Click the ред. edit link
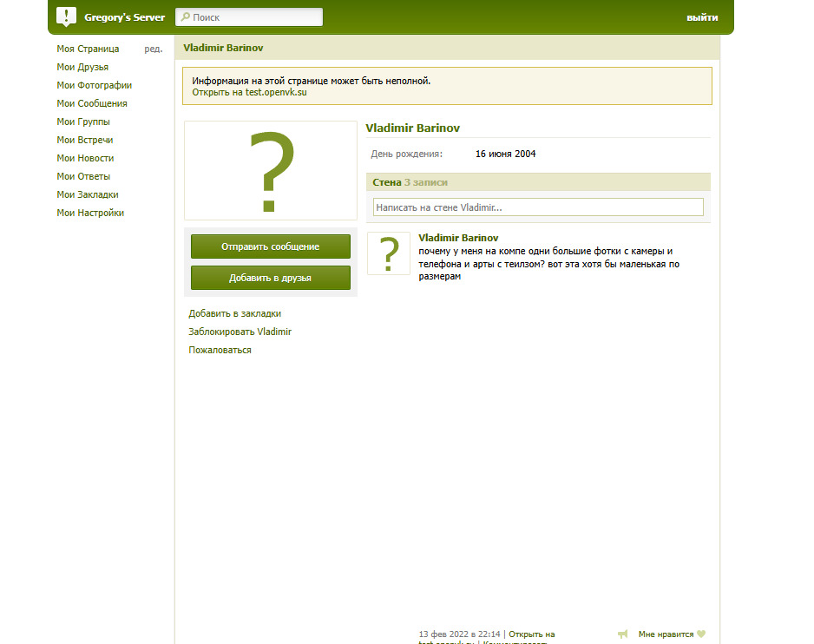 pyautogui.click(x=153, y=49)
